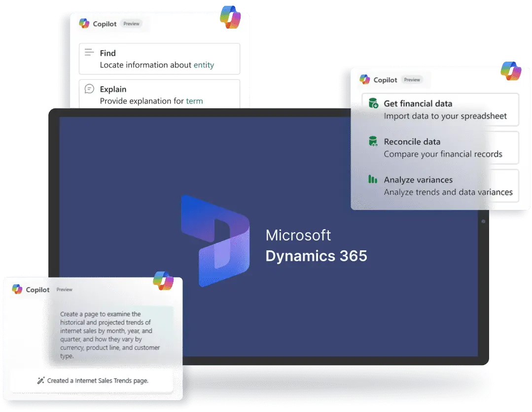This screenshot has width=532, height=412.
Task: Click the Preview badge in the Sales Trends panel
Action: point(65,289)
